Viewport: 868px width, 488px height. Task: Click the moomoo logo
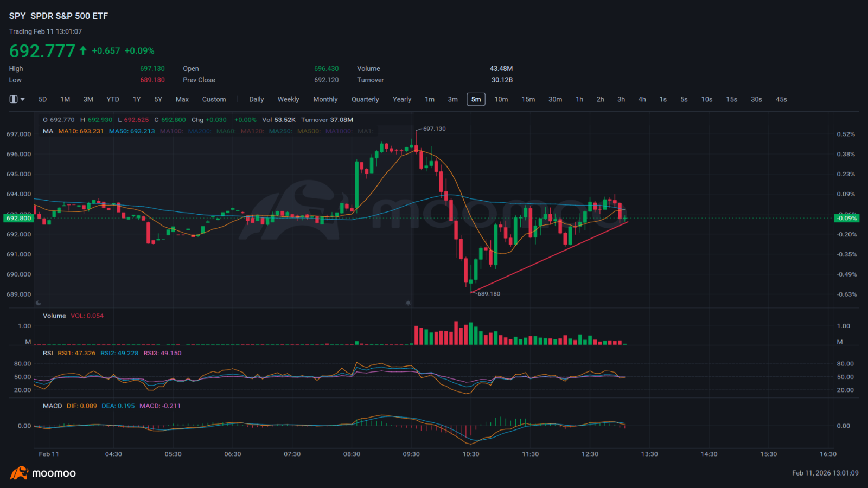coord(43,473)
